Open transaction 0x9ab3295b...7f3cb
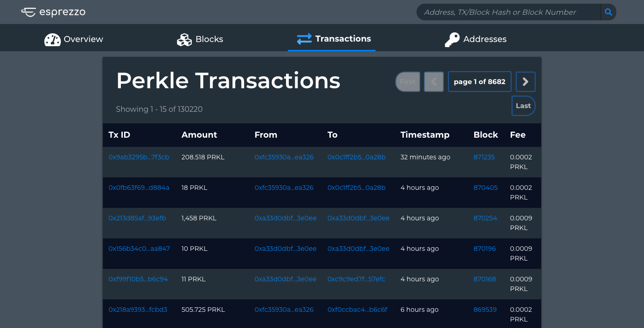 click(139, 157)
